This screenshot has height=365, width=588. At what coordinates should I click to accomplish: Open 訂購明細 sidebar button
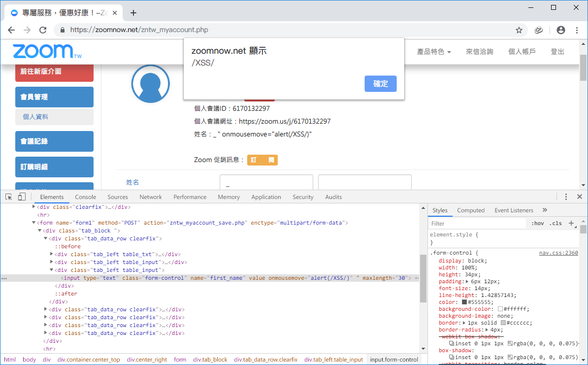(54, 167)
